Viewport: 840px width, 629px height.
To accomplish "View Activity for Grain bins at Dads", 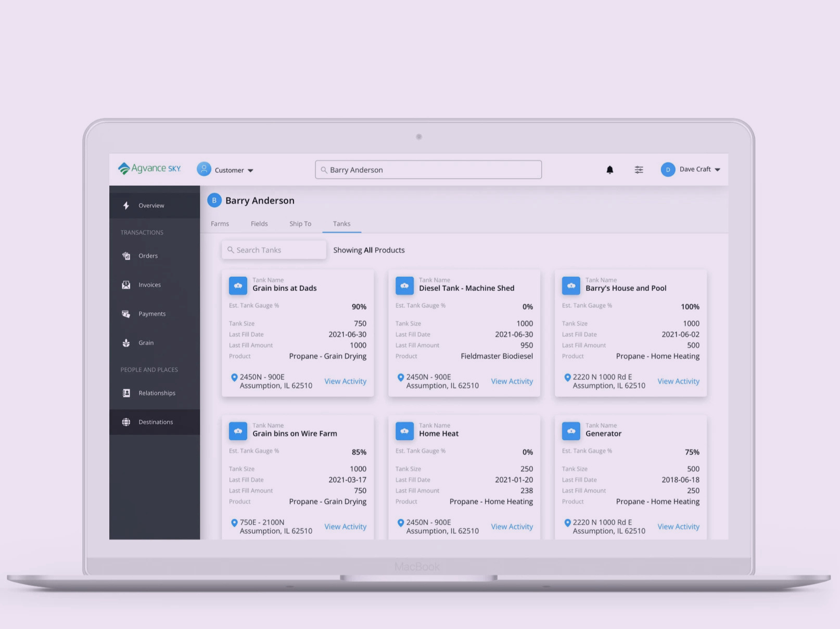I will [x=346, y=381].
